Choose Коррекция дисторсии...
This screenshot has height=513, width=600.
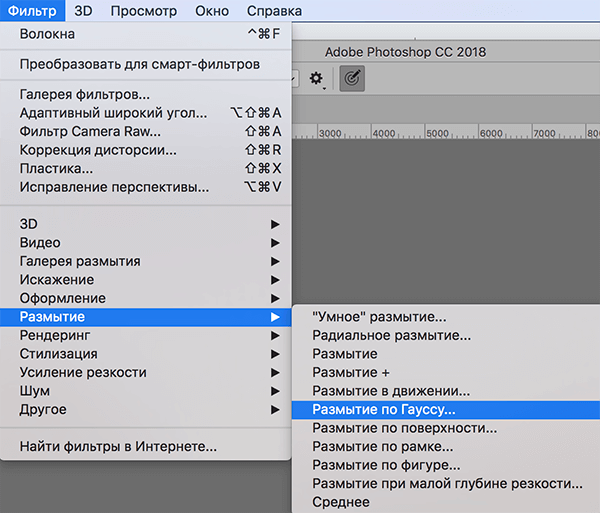[146, 150]
